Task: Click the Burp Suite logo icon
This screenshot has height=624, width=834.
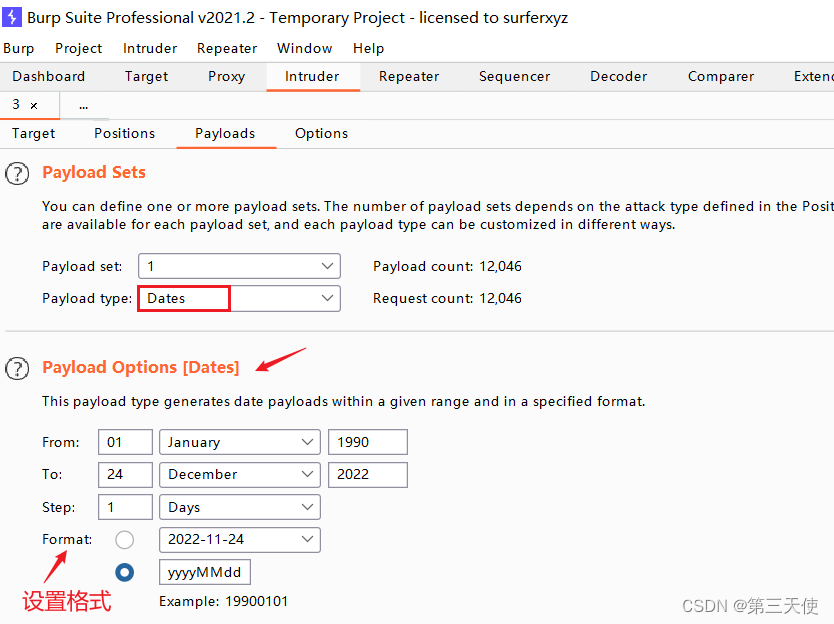Action: point(12,17)
